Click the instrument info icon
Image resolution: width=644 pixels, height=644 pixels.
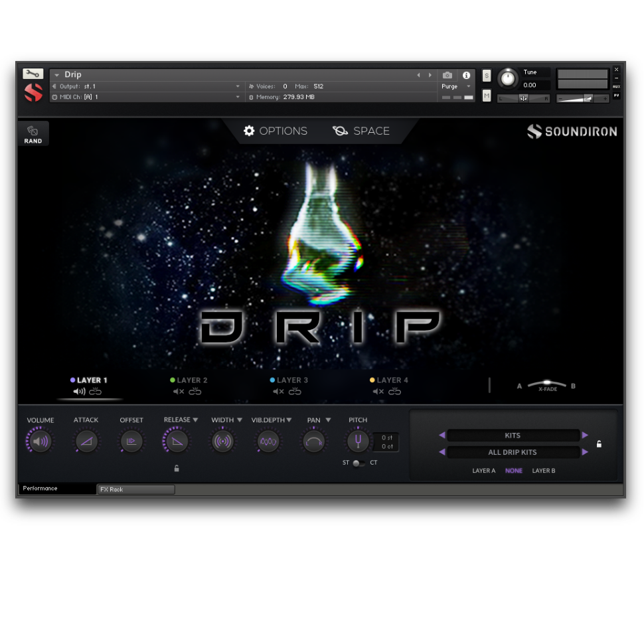point(466,75)
